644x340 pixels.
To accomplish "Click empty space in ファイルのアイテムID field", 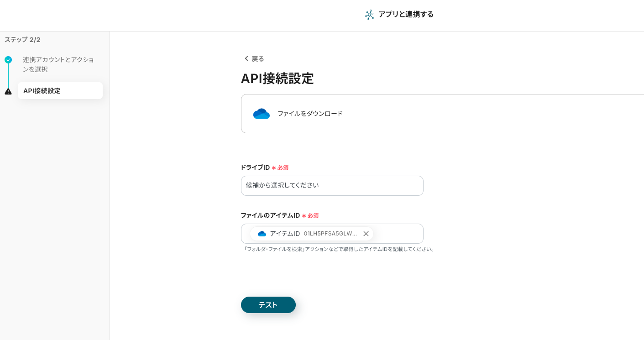I will 397,234.
